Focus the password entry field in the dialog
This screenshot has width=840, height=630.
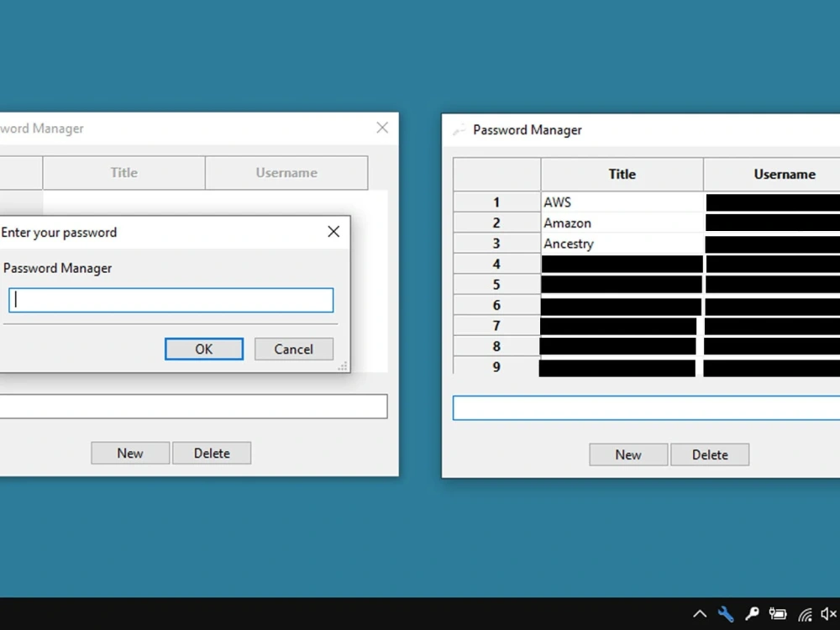[171, 300]
